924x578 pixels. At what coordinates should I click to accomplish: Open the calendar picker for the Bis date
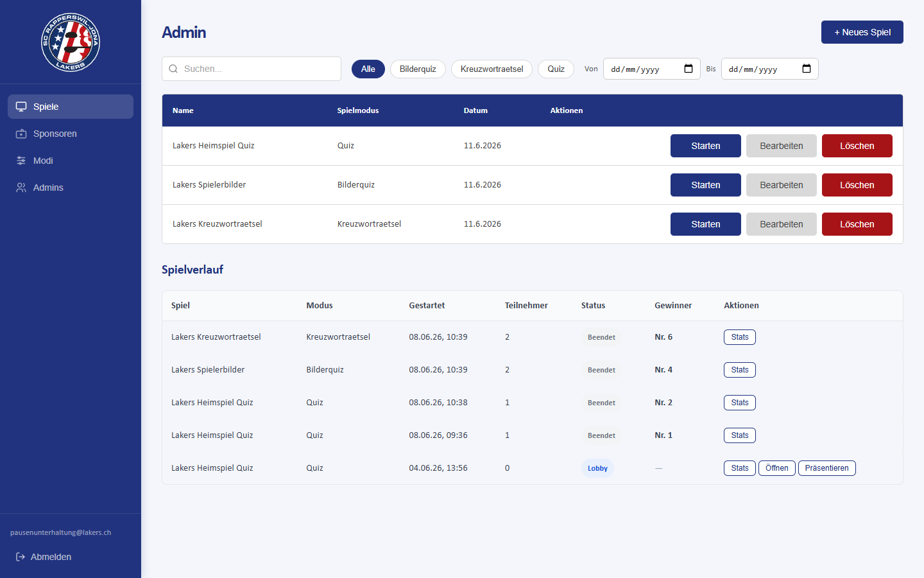tap(807, 69)
